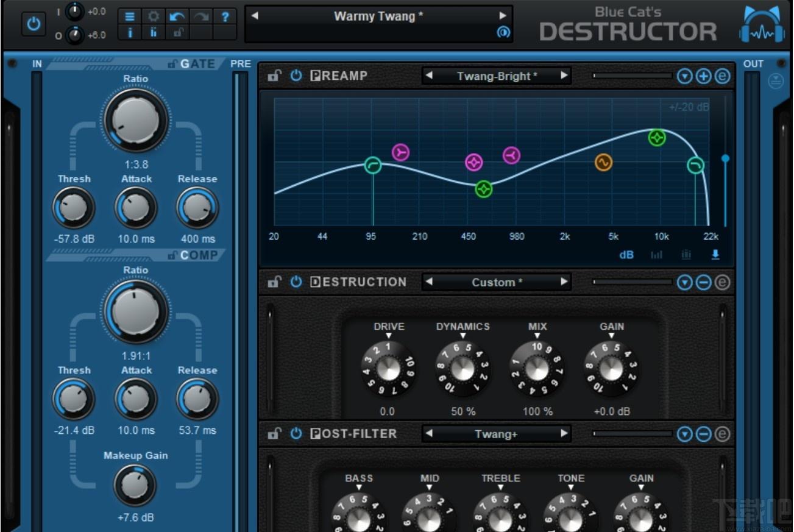Select the pink peak node above 450 Hz
The height and width of the screenshot is (532, 794).
point(474,162)
